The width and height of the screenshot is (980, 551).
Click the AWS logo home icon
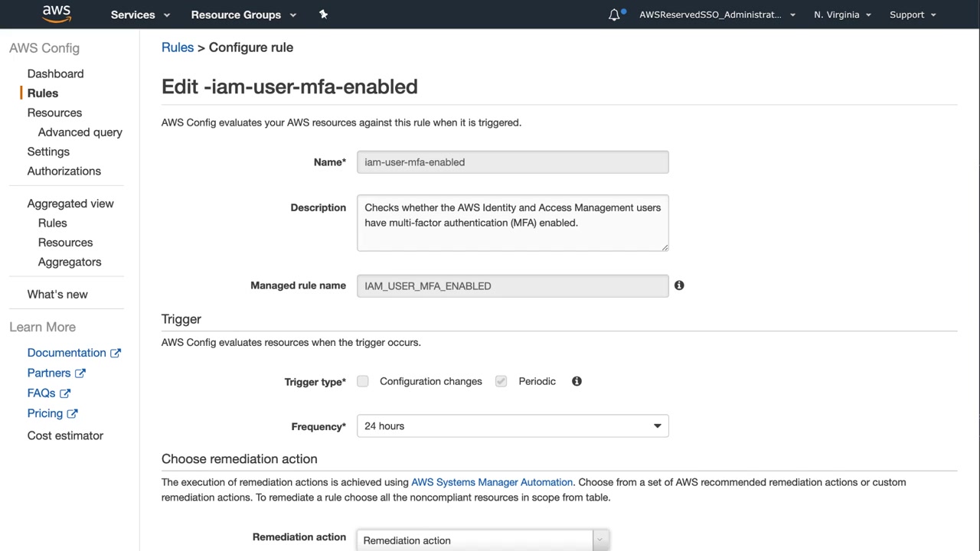click(x=56, y=14)
